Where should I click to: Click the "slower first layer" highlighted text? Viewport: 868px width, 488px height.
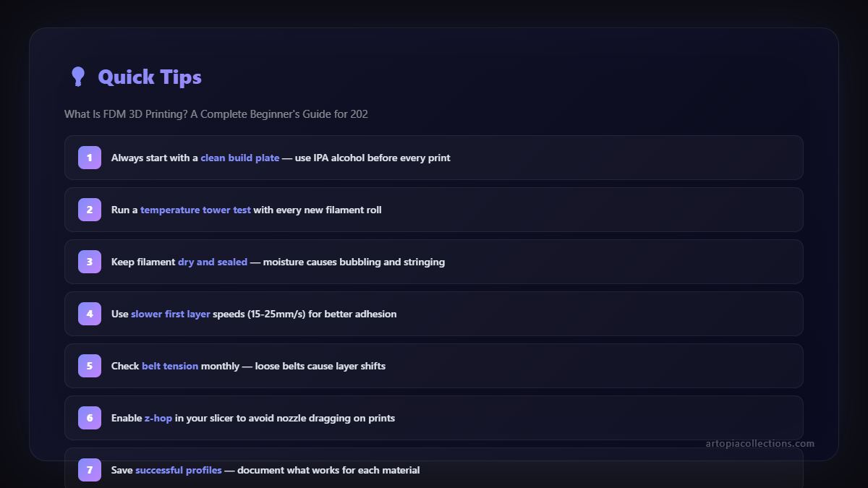pos(171,314)
